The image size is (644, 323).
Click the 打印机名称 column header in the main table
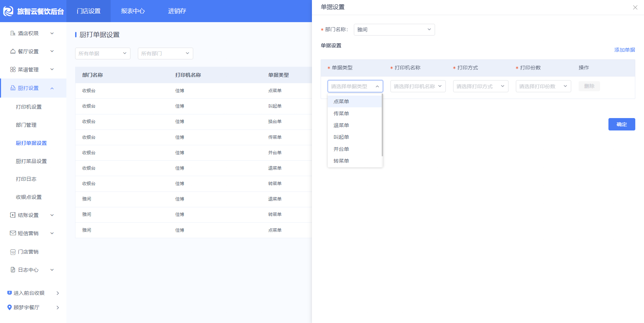point(188,75)
